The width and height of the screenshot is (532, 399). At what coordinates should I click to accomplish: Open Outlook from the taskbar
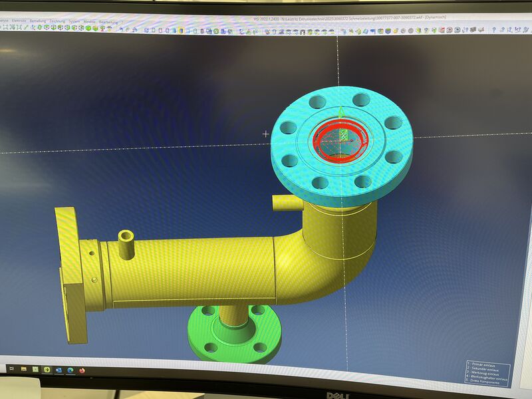59,370
